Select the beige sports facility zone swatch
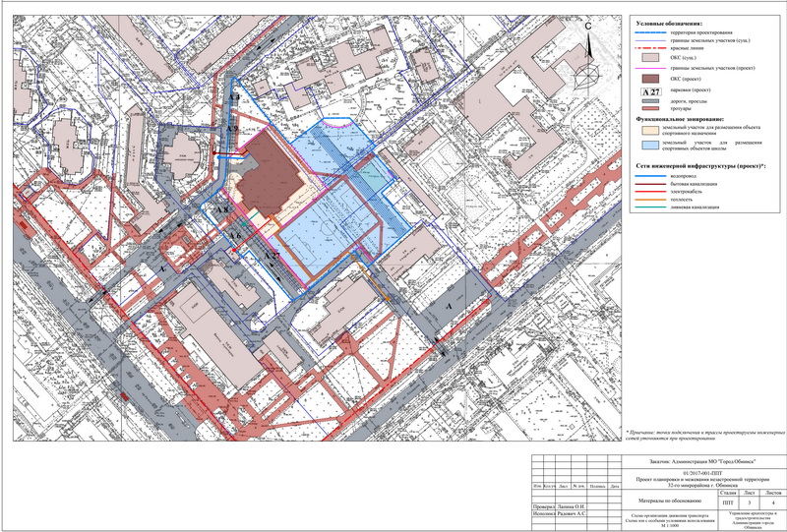The image size is (787, 532). pos(649,129)
